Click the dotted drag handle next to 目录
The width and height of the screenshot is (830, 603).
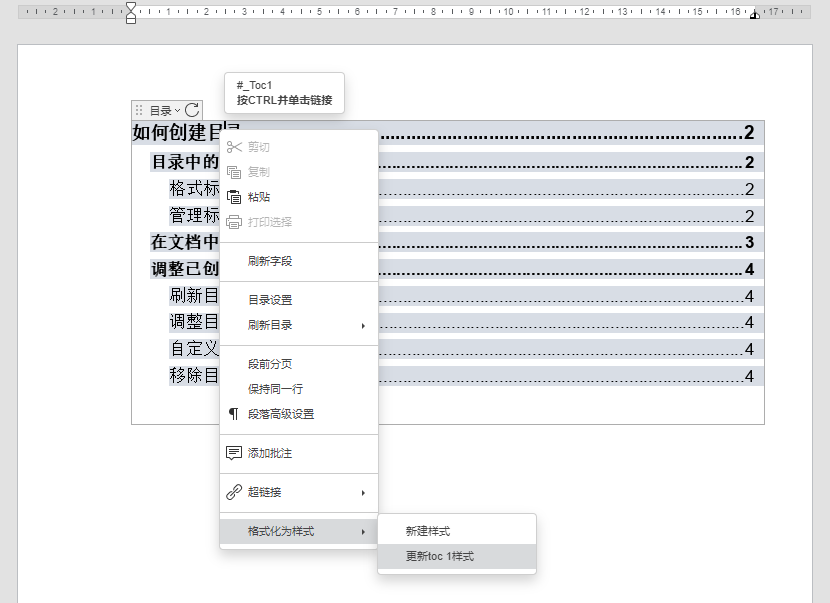click(x=139, y=110)
